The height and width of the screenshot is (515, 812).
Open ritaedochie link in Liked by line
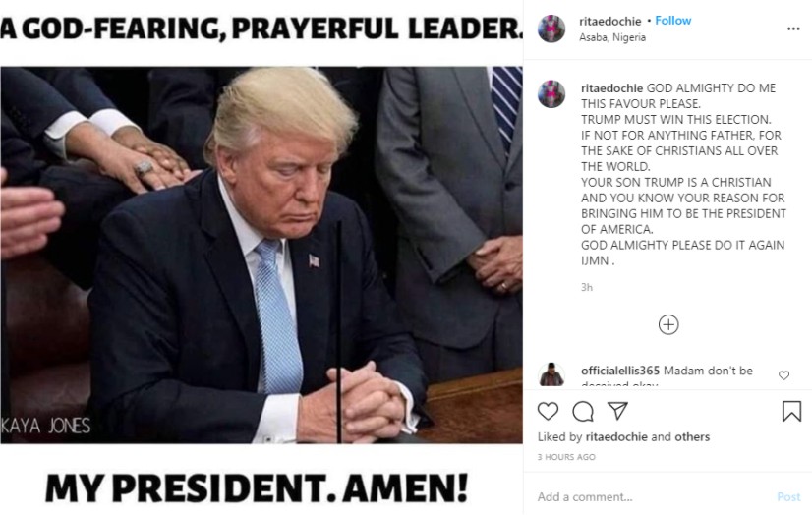pyautogui.click(x=616, y=436)
